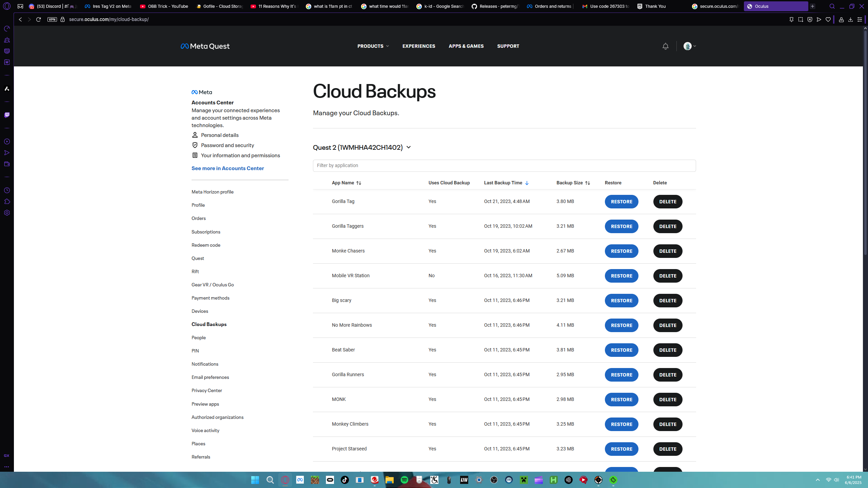Open the notifications bell
Viewport: 868px width, 488px height.
tap(665, 46)
